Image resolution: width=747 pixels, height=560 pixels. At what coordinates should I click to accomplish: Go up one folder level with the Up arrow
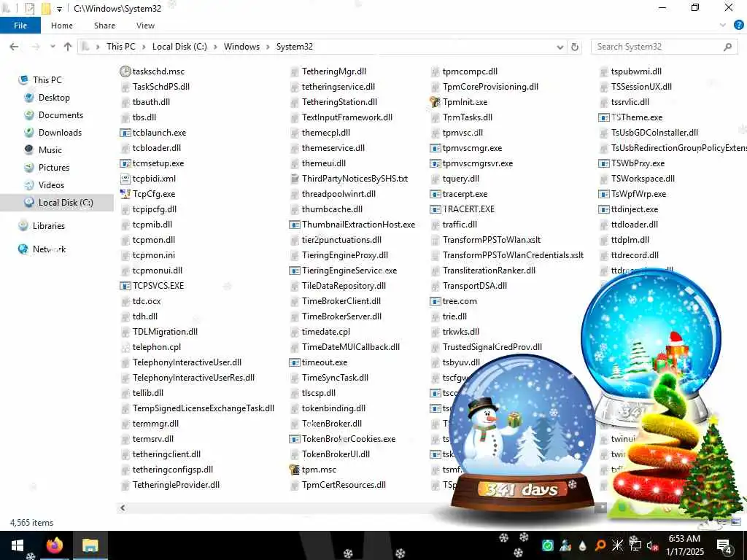click(68, 47)
